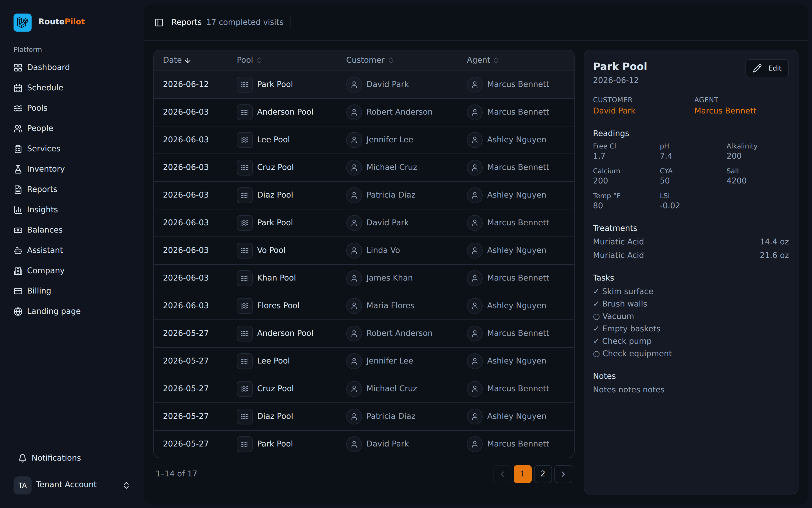Click the Insights chart icon
The image size is (812, 508).
[18, 210]
